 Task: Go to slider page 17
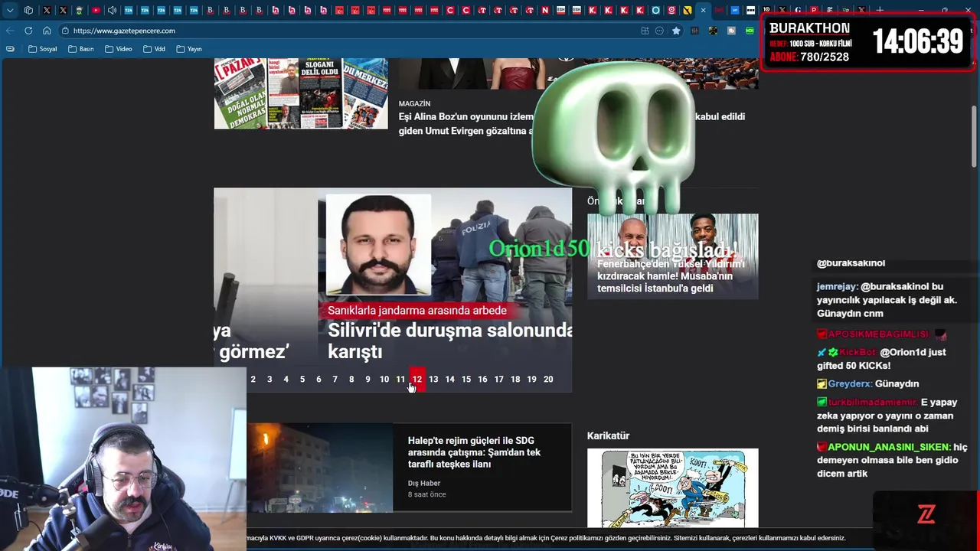[499, 380]
